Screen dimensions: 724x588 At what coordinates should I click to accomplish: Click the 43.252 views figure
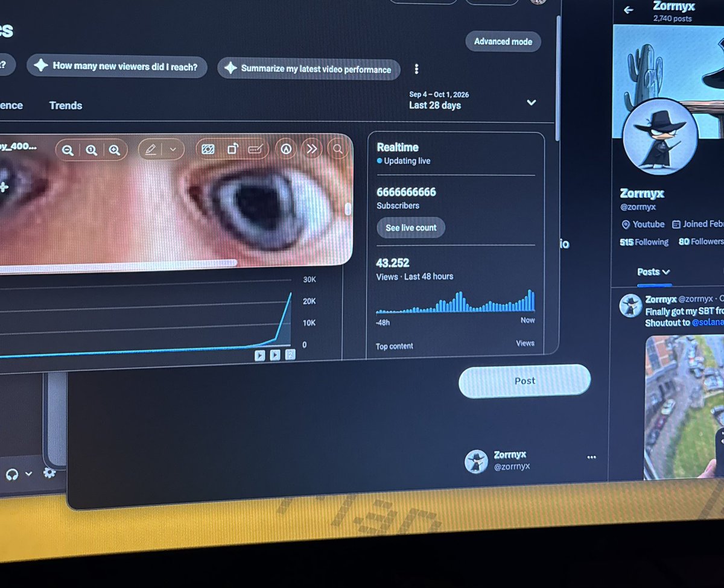click(x=393, y=263)
